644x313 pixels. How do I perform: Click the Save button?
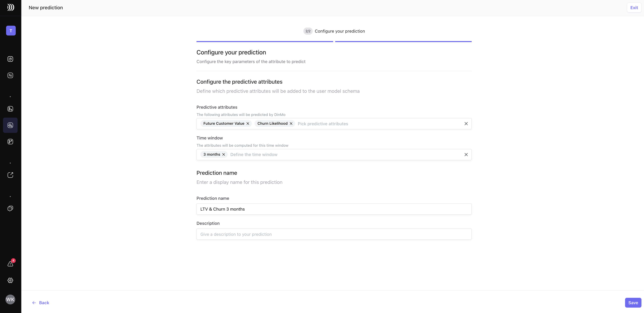click(x=633, y=303)
